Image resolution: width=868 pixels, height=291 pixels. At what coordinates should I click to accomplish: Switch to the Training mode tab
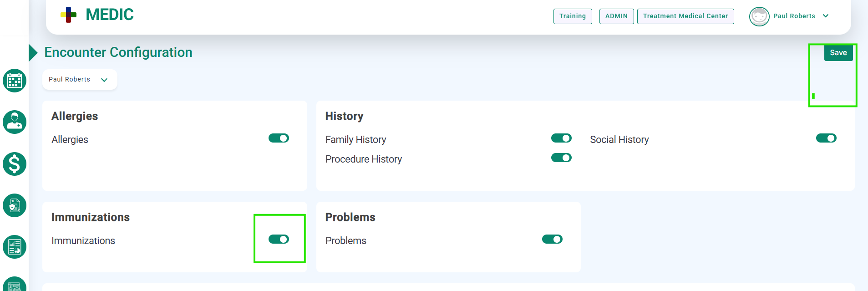tap(573, 16)
